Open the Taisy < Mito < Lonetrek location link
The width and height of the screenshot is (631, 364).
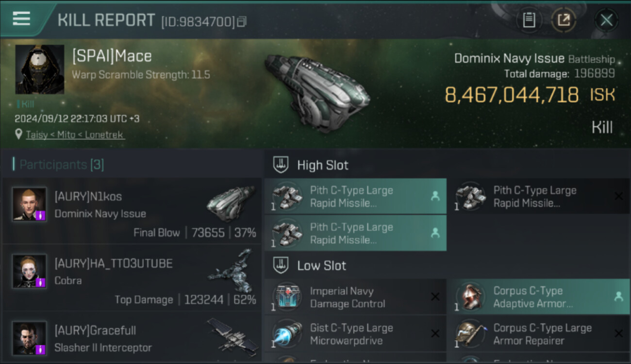click(x=75, y=135)
